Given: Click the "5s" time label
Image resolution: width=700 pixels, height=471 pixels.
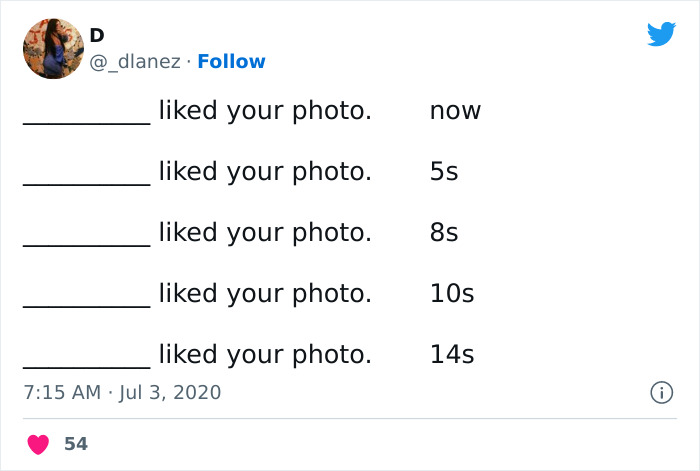Looking at the screenshot, I should [x=443, y=172].
